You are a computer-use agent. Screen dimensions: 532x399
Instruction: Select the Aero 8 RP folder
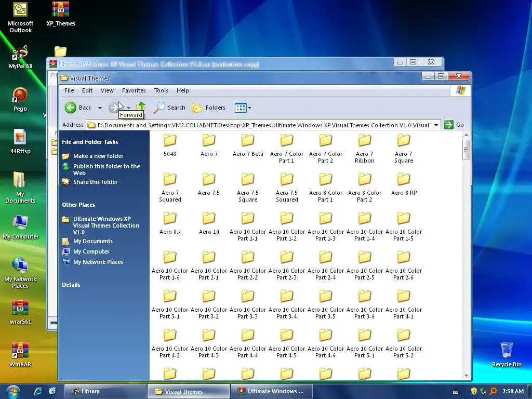(x=404, y=184)
